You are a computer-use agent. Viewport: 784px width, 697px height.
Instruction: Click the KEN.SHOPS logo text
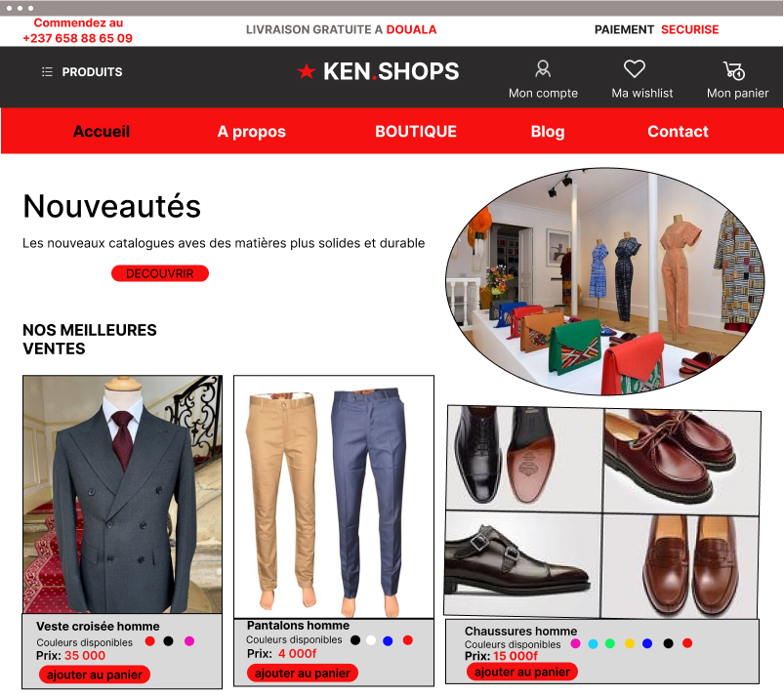[391, 71]
